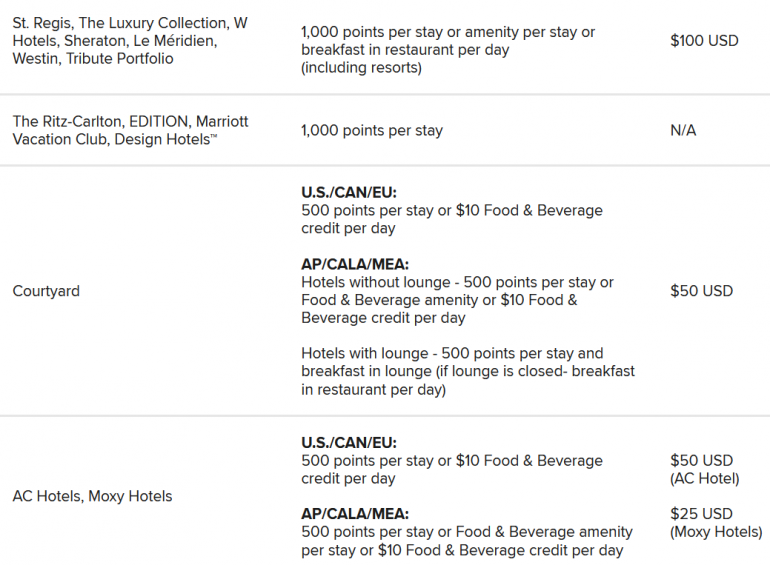Select "1,000 points per stay" in Ritz-Carlton row
Viewport: 770px width, 565px height.
[x=371, y=130]
